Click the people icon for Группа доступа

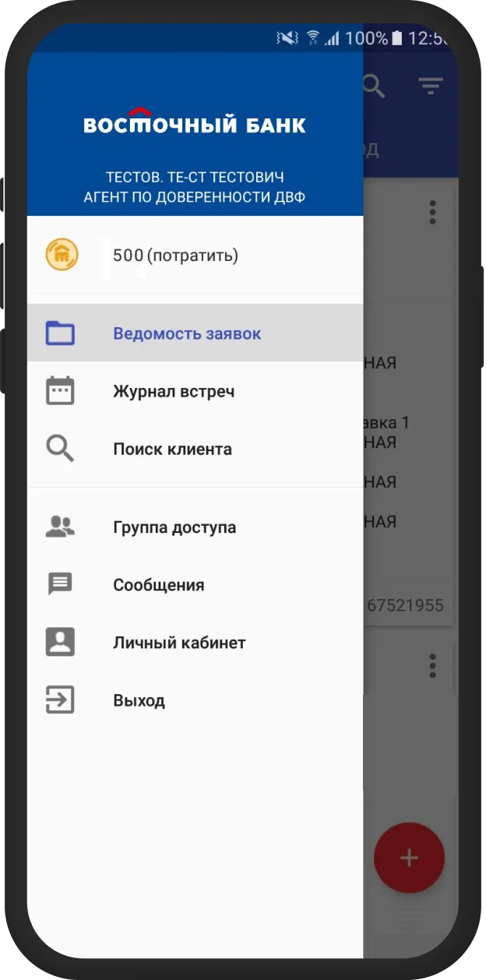tap(60, 527)
